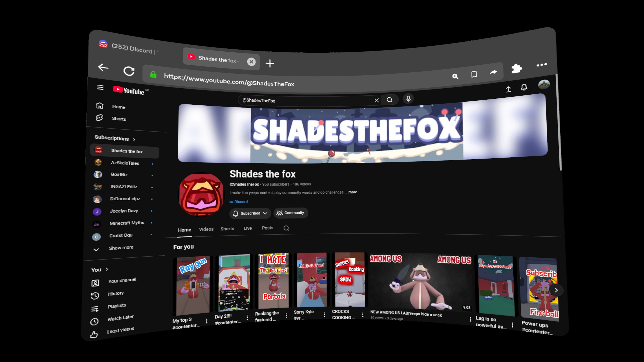
Task: Select AzSkeleTales subscription
Action: click(125, 163)
